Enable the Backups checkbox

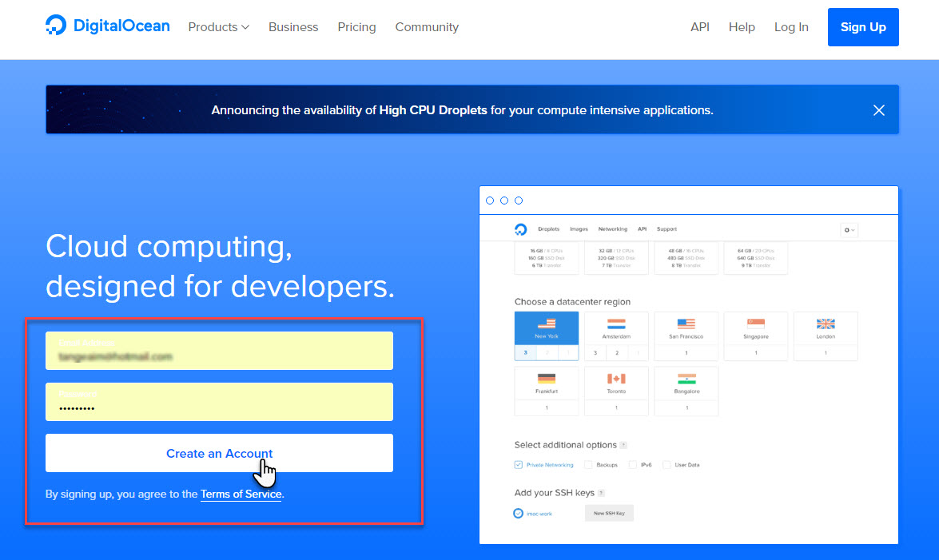pyautogui.click(x=588, y=465)
